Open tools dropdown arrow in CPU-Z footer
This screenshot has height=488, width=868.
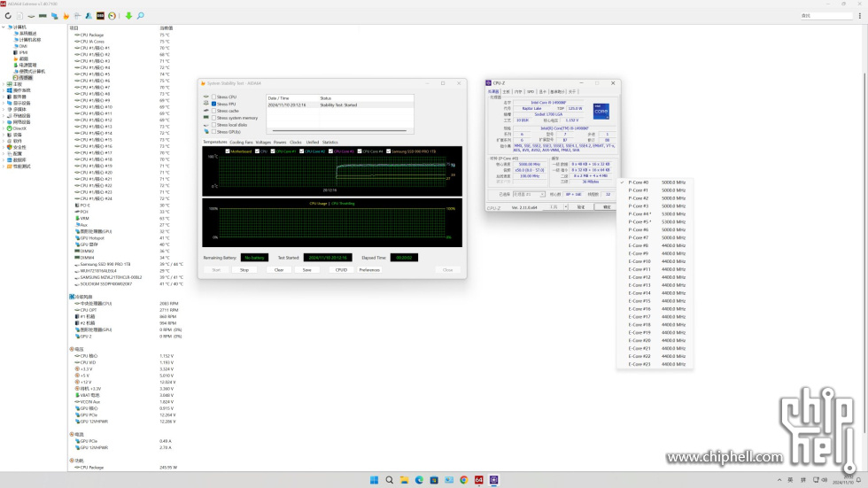coord(565,207)
